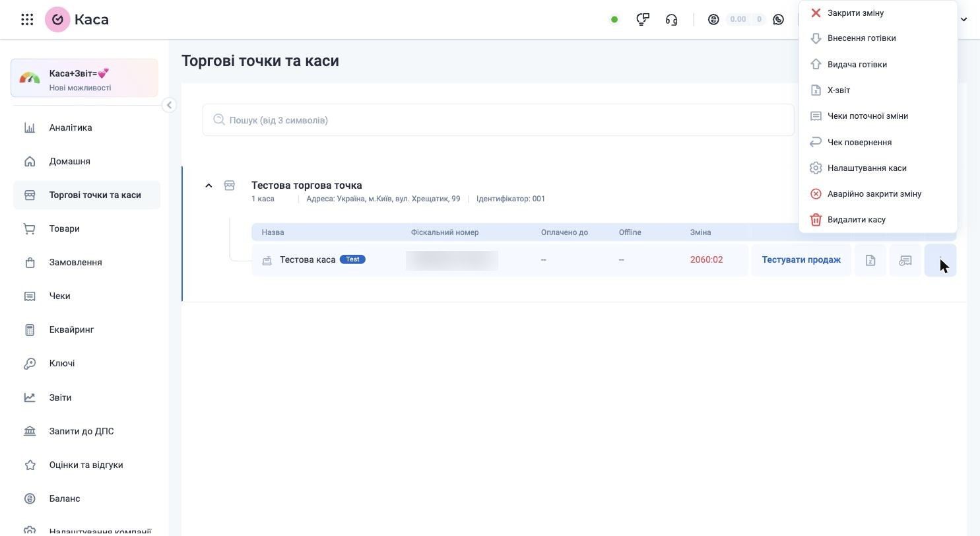
Task: Choose Х-звіт from the menu
Action: 878,90
